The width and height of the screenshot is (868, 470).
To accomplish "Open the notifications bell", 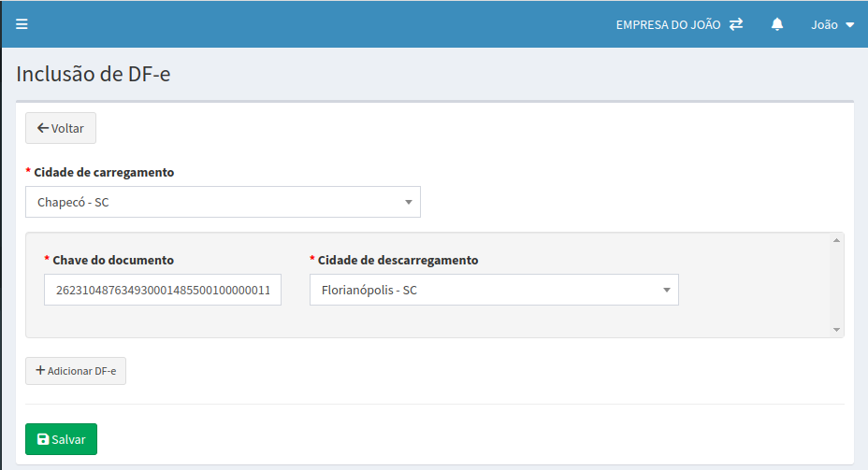I will [777, 24].
